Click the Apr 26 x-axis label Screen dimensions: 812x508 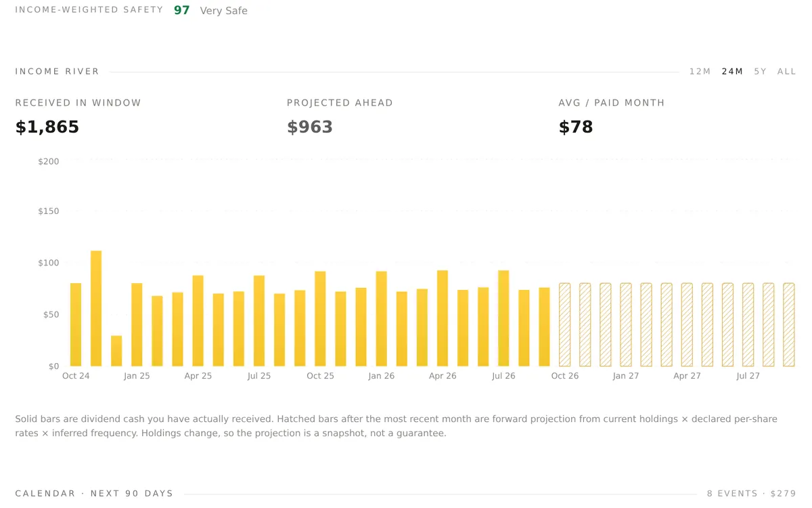click(443, 376)
